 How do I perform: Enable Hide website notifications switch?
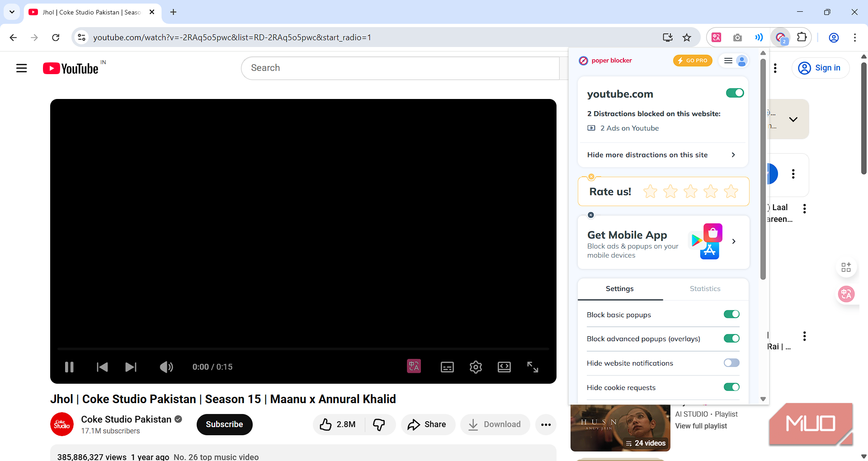click(731, 363)
